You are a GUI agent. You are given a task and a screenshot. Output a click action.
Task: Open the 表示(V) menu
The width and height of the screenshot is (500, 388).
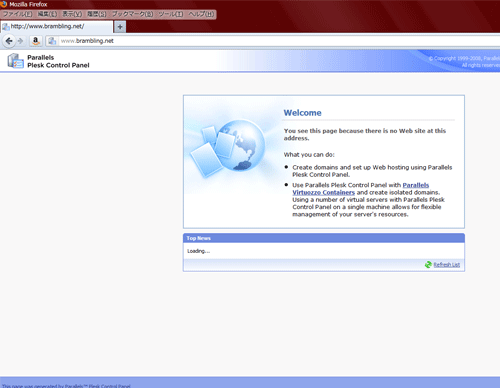72,14
